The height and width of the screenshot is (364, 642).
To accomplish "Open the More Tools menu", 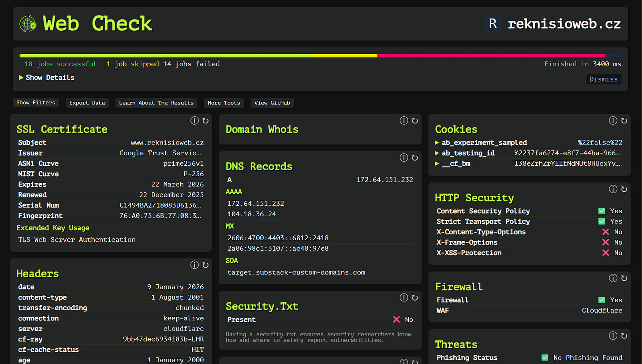I will tap(224, 103).
